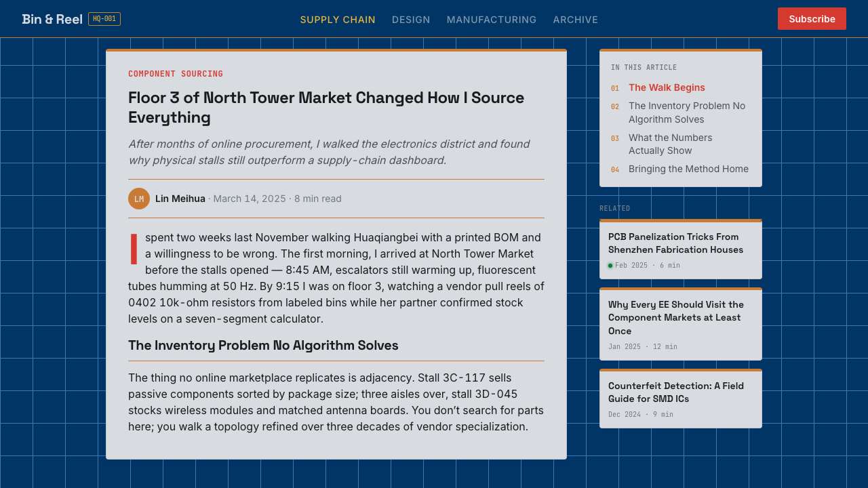Click the HQ-001 badge
This screenshot has height=488, width=868.
tap(104, 19)
